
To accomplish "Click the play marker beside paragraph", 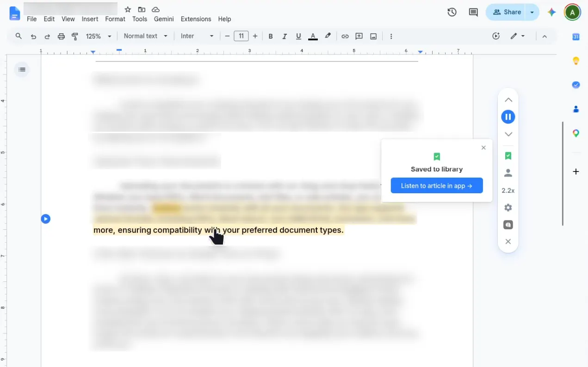I will [x=45, y=219].
